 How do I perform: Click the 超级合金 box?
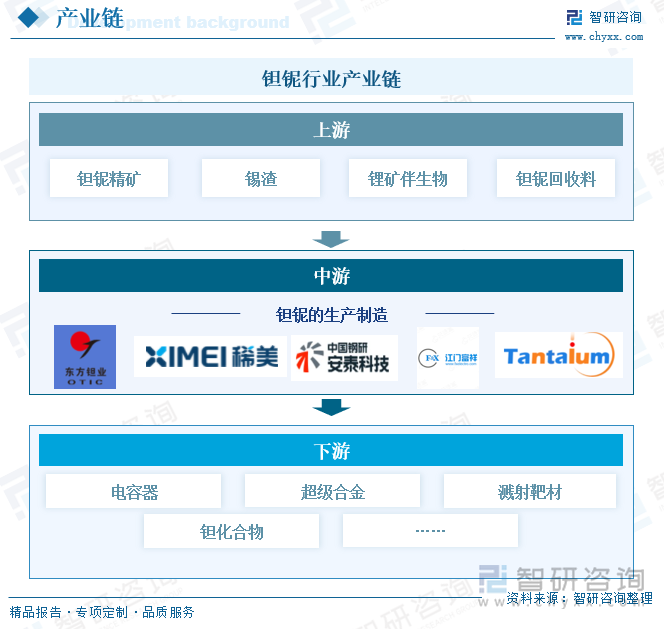point(332,491)
